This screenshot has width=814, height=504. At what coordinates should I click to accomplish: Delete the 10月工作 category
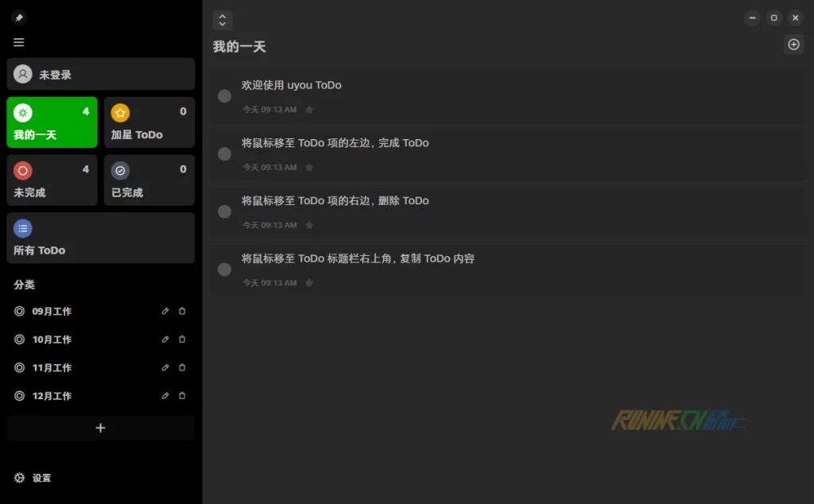[182, 339]
